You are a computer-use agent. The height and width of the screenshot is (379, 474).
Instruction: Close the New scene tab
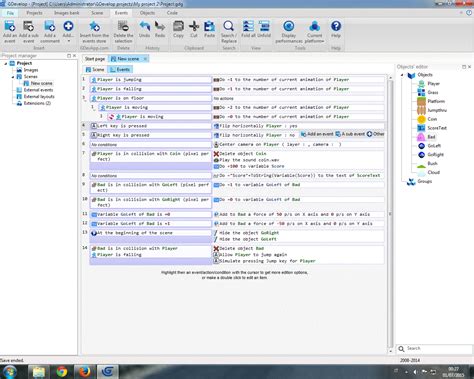pyautogui.click(x=145, y=59)
